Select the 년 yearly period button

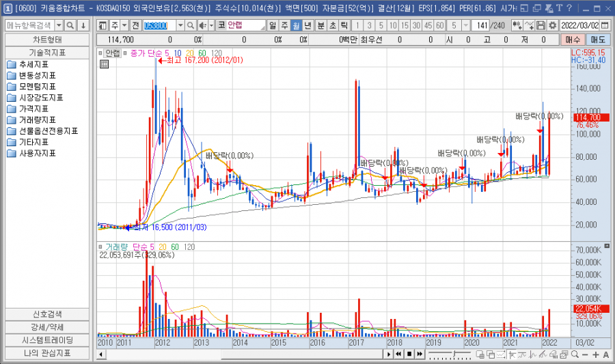(308, 25)
